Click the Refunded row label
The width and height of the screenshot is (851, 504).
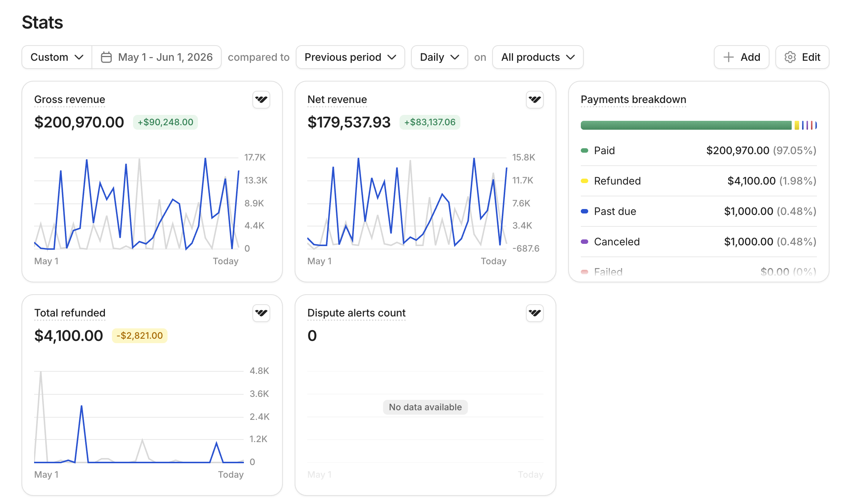[617, 181]
